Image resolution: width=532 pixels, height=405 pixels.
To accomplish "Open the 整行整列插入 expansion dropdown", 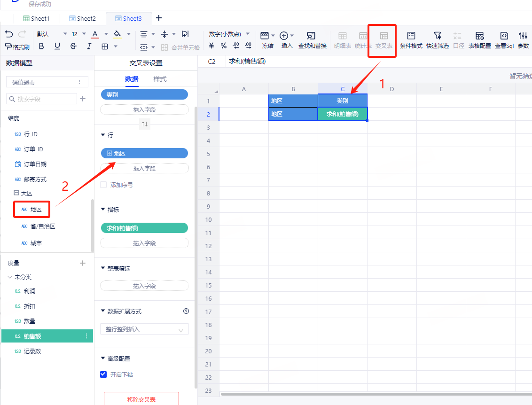I will (144, 329).
